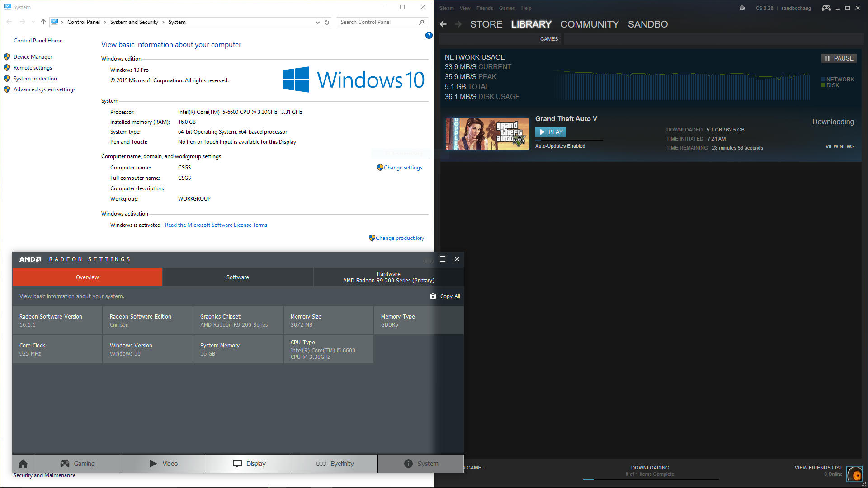
Task: Click the AMD logo in Radeon Settings
Action: click(x=30, y=259)
